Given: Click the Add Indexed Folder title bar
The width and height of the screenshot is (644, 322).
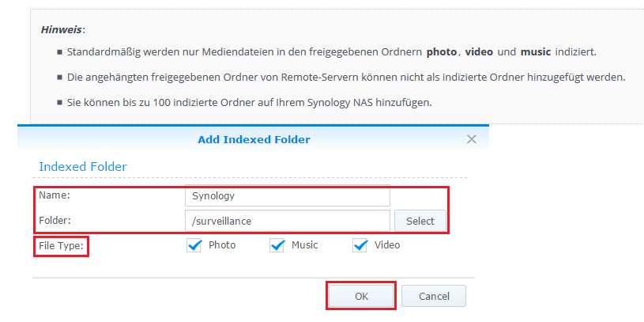Looking at the screenshot, I should tap(254, 139).
